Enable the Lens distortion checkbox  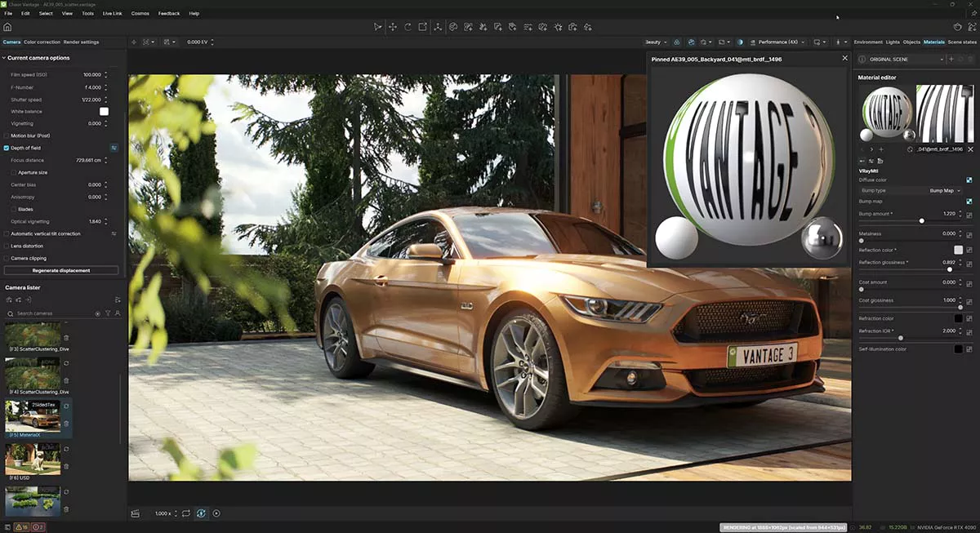7,246
